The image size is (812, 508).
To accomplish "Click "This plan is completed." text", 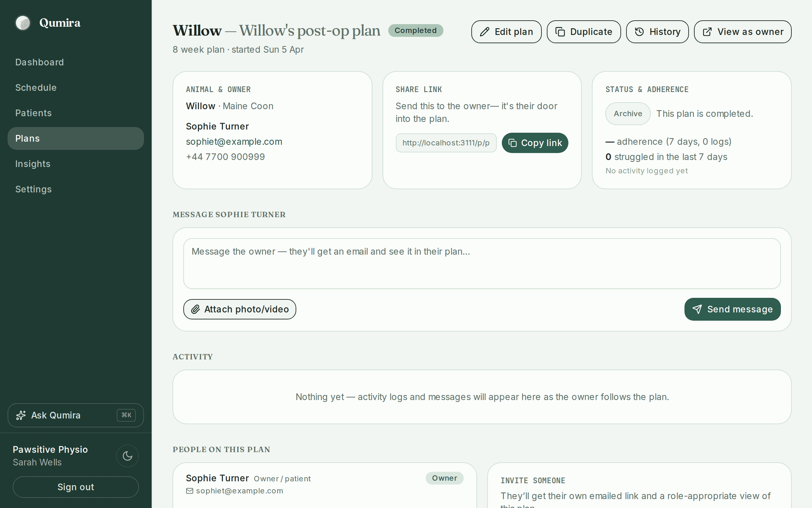I will tap(704, 114).
